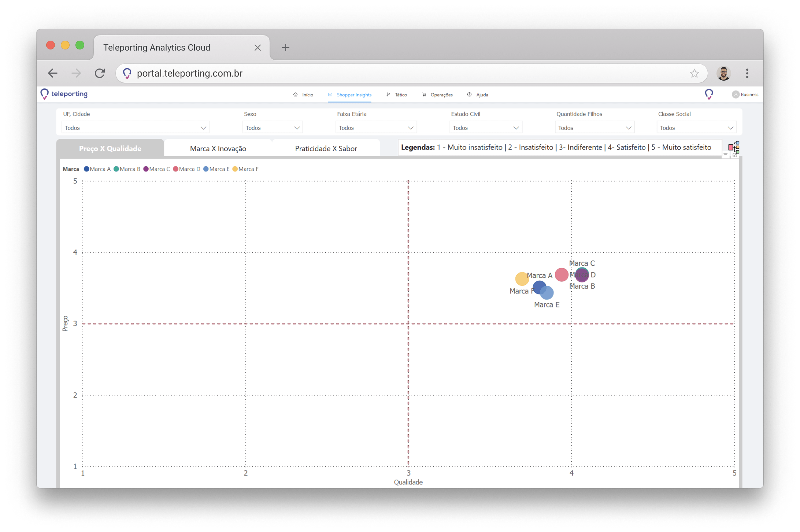Expand the Classe Social dropdown
Screen dimensions: 800x532
point(696,128)
